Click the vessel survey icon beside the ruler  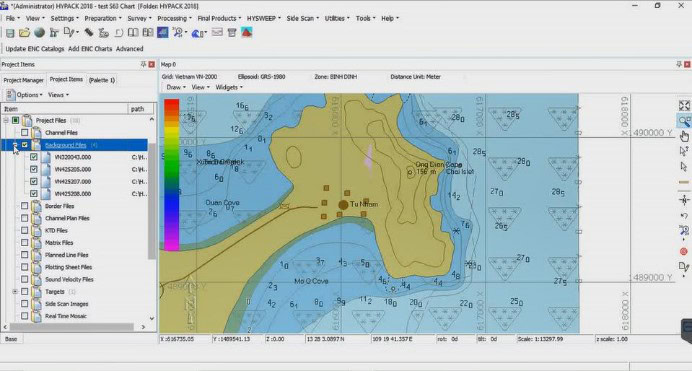104,33
